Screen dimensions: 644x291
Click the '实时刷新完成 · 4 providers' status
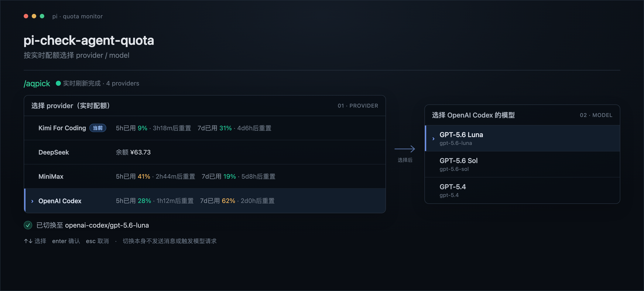(101, 83)
